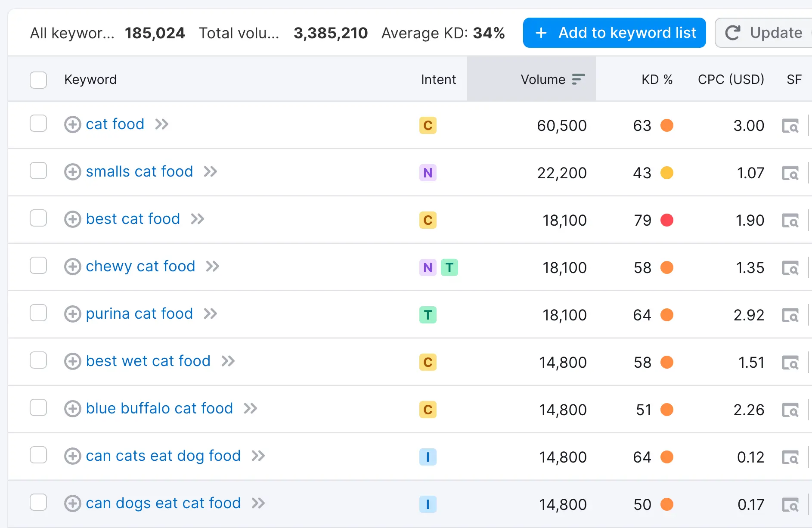This screenshot has width=812, height=528.
Task: Open SERP icon for 'can cats eat dog food'
Action: click(790, 457)
